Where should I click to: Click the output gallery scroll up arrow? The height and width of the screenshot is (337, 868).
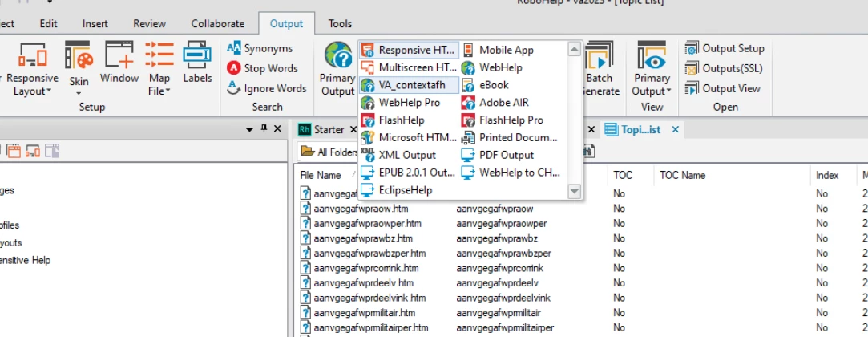tap(575, 49)
